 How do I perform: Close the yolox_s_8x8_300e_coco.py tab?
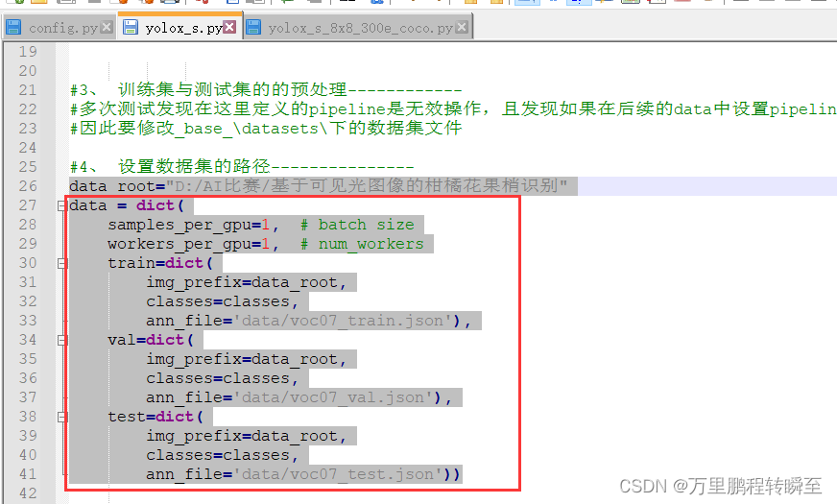pyautogui.click(x=463, y=27)
